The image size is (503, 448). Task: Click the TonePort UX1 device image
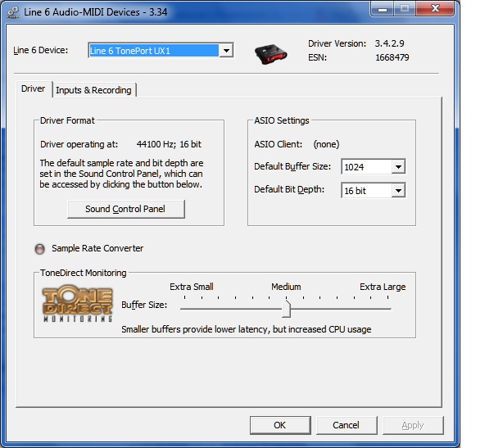[x=270, y=53]
